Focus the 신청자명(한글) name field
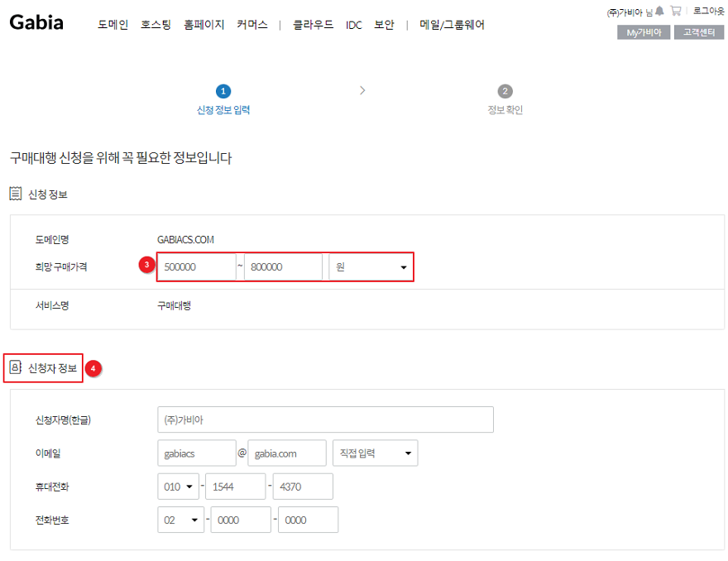Viewport: 728px width, 561px height. click(325, 420)
